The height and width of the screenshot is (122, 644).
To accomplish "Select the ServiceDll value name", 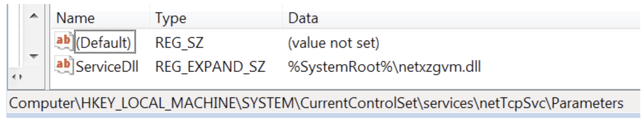I will point(107,66).
